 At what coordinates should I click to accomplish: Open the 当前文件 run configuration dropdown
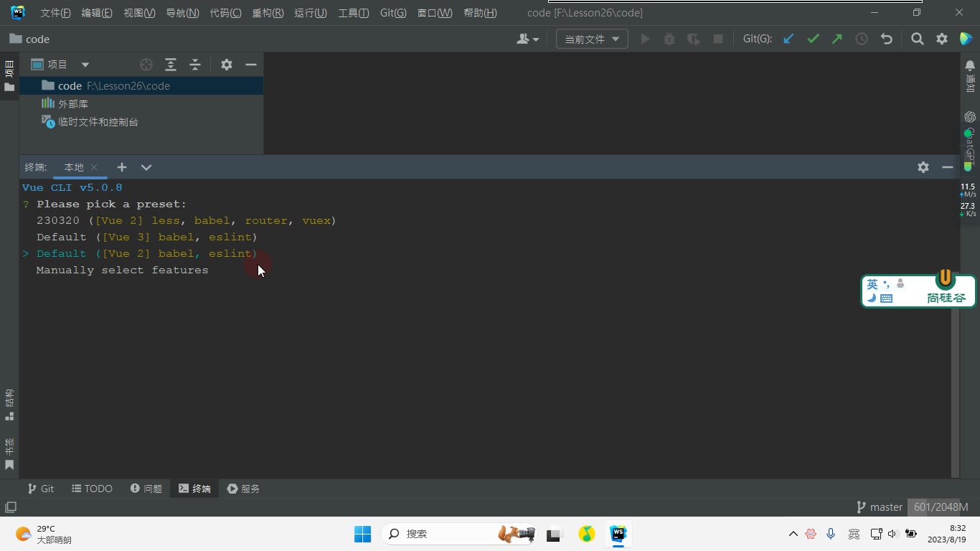(x=592, y=39)
